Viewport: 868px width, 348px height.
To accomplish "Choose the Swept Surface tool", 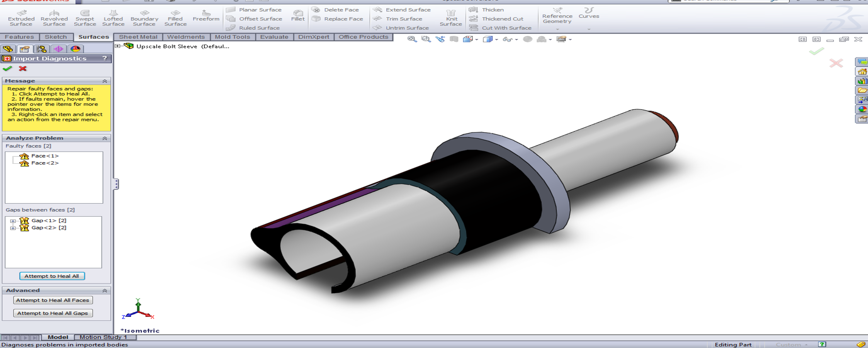I will 85,18.
